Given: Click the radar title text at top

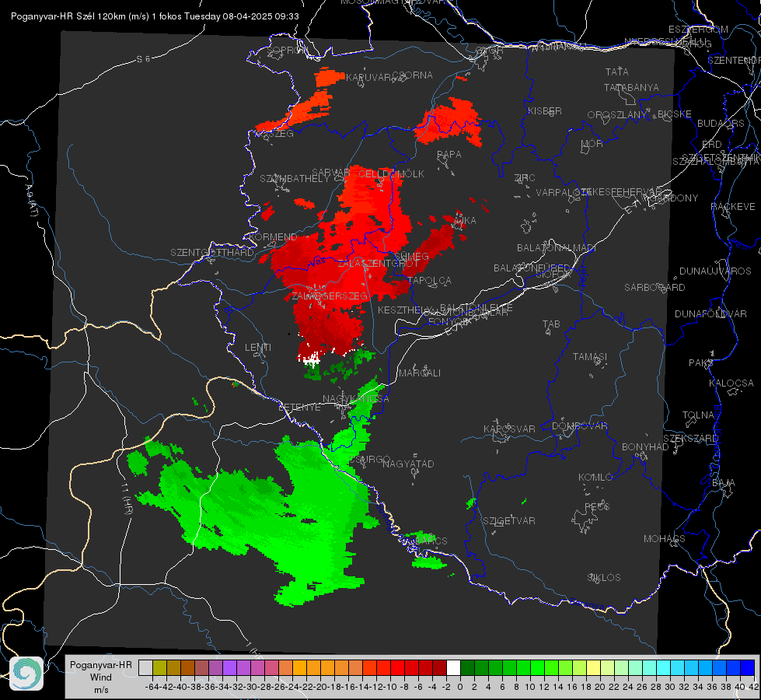Looking at the screenshot, I should (x=155, y=16).
